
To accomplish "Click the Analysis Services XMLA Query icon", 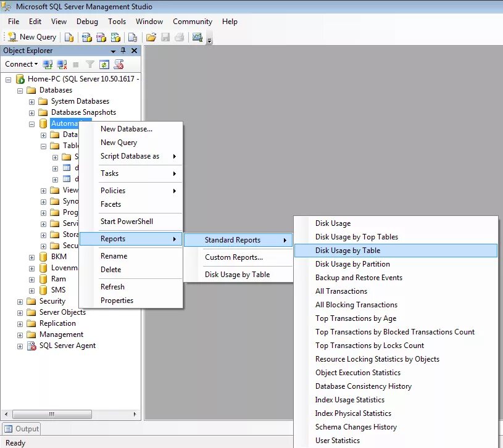I will point(115,37).
